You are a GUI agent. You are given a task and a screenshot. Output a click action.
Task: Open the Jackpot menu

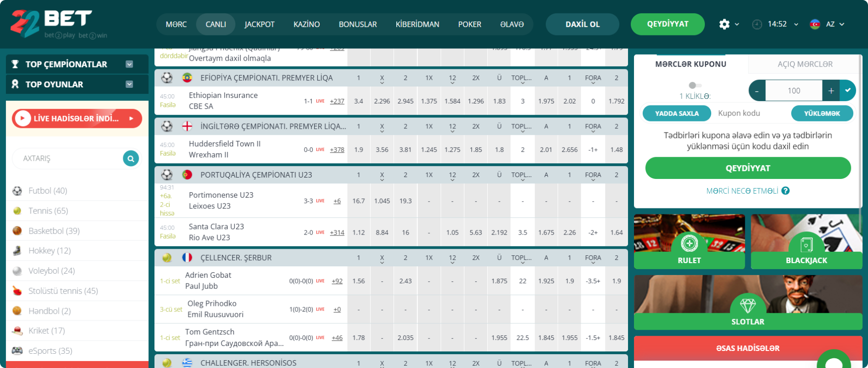(x=259, y=24)
